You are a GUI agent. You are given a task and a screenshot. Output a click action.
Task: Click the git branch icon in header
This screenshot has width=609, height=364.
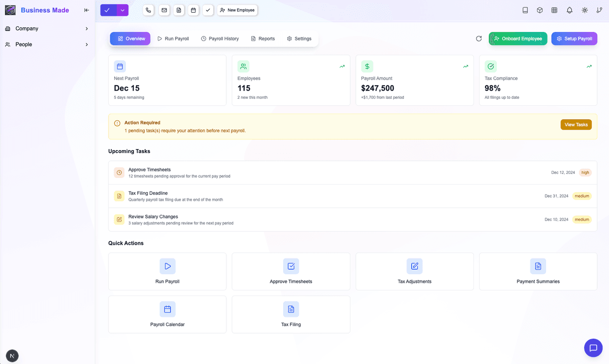599,10
